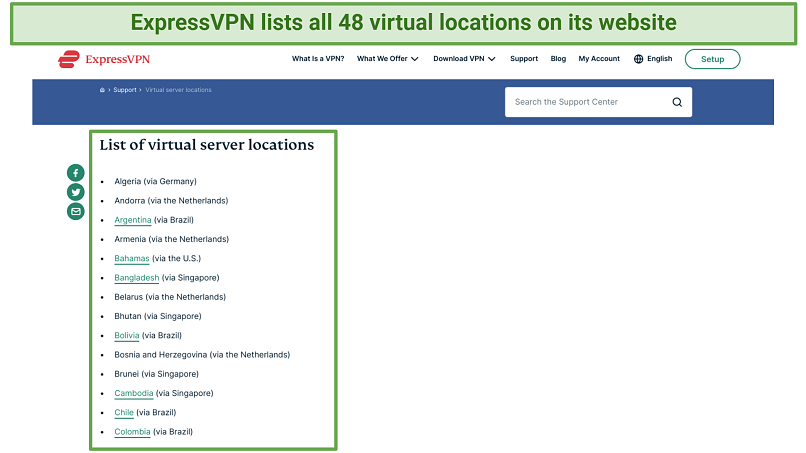This screenshot has width=806, height=453.
Task: Open the Chile link
Action: pyautogui.click(x=124, y=412)
